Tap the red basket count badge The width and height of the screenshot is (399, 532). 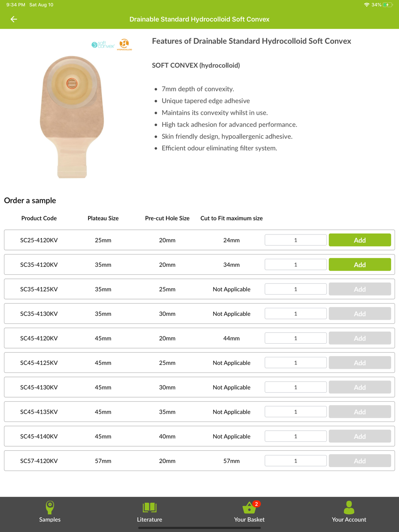point(257,504)
